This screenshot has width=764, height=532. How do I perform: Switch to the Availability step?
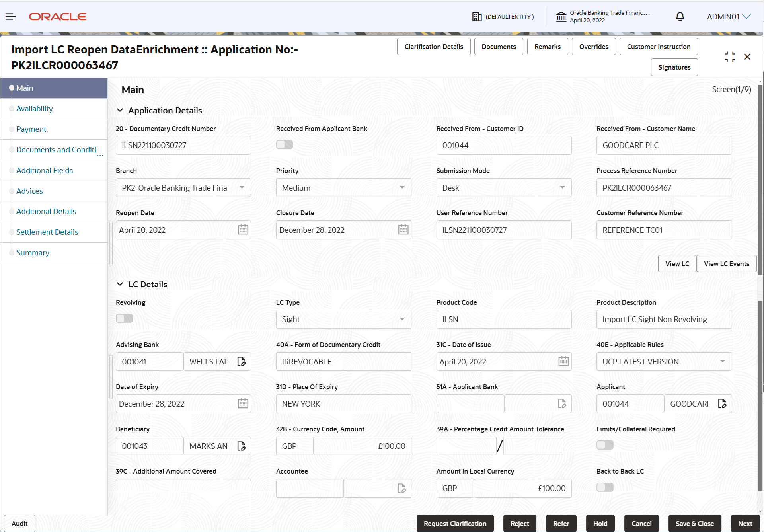35,109
